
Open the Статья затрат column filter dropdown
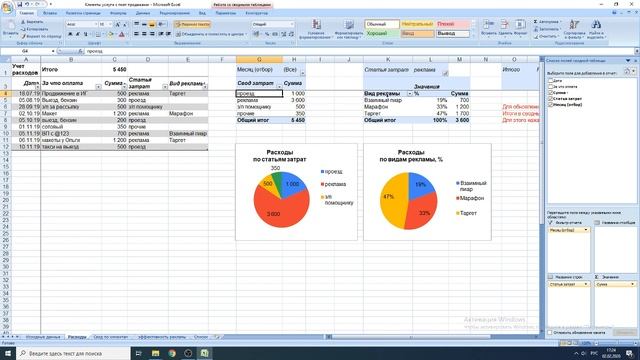[x=164, y=87]
